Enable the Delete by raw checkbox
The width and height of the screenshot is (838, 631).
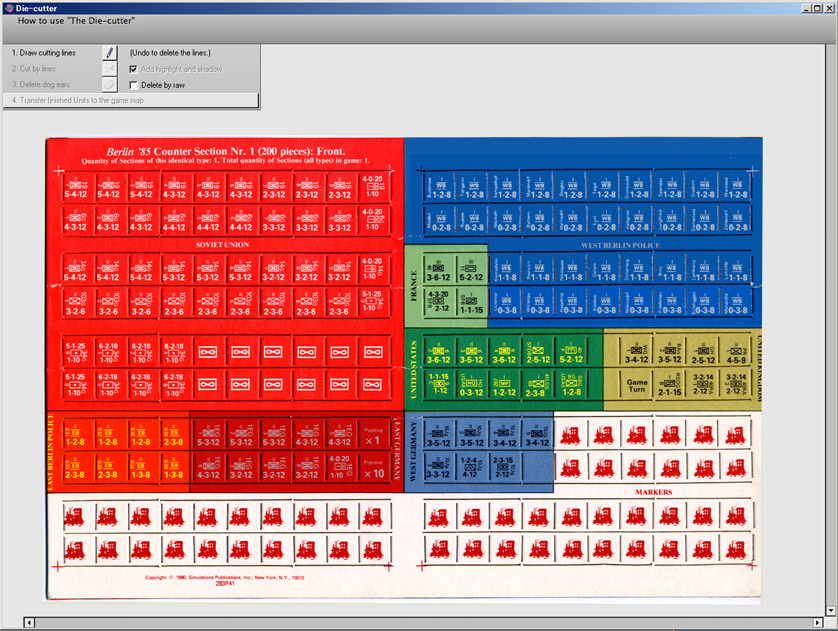[x=133, y=85]
